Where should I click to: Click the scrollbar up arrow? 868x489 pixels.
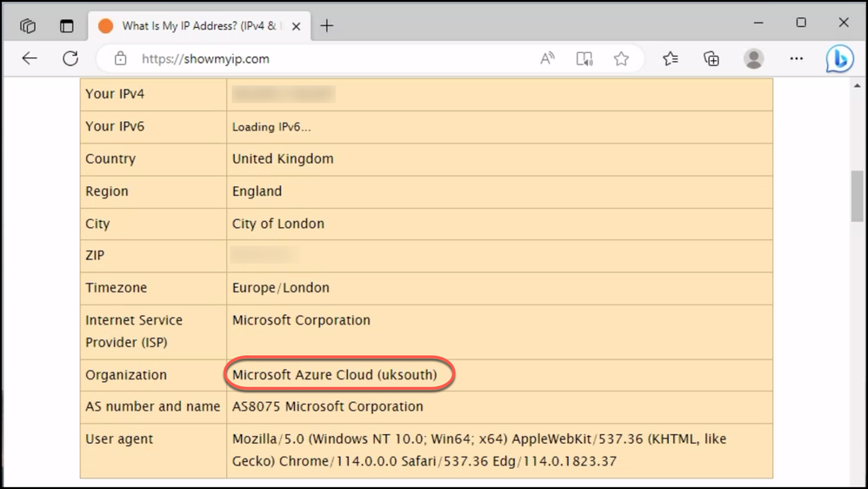coord(857,86)
